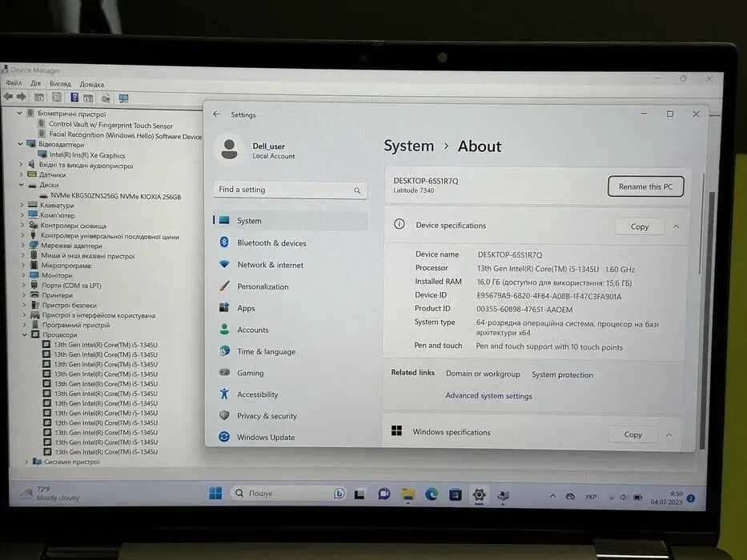
Task: Click scan for hardware changes toolbar icon
Action: (123, 98)
